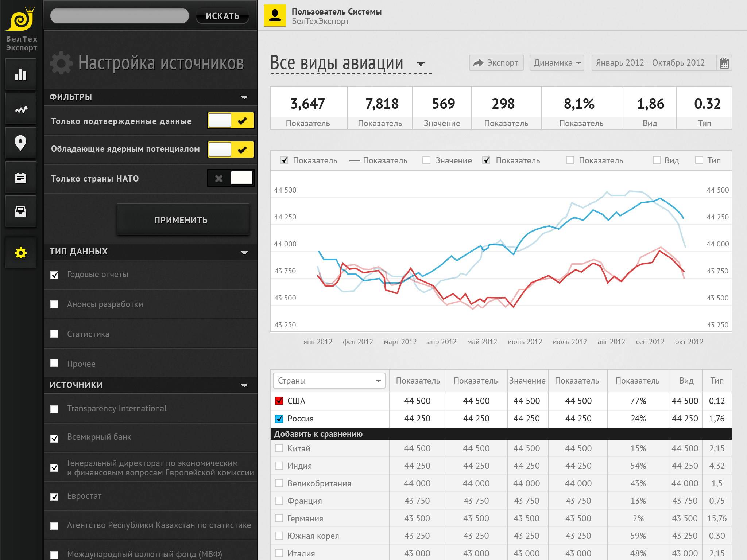747x560 pixels.
Task: Open the map pin location section
Action: 21,143
